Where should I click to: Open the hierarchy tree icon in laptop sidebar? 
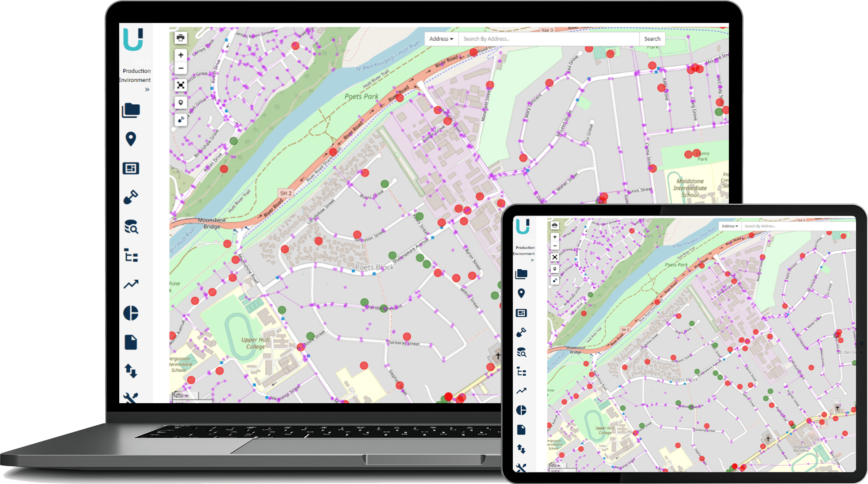tap(131, 256)
